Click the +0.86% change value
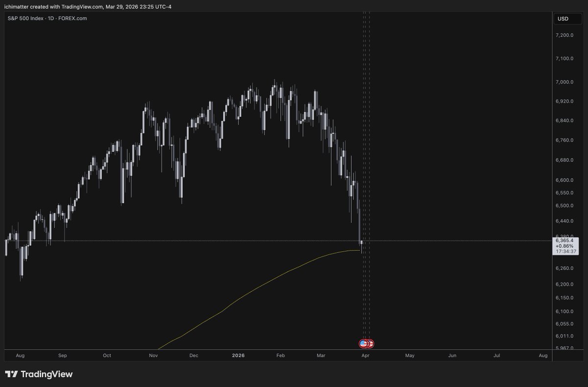588x387 pixels. pyautogui.click(x=565, y=246)
